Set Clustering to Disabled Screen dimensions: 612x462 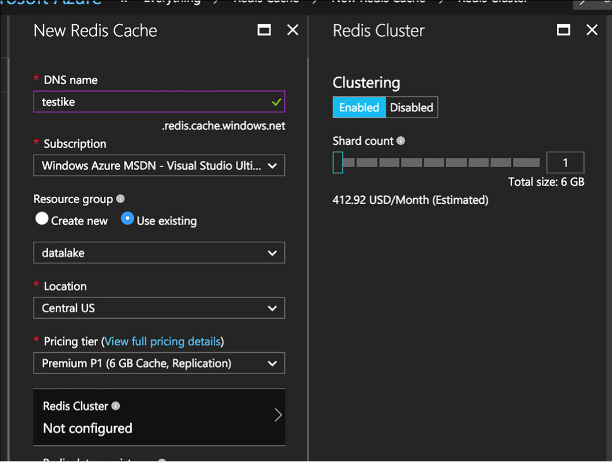point(412,107)
